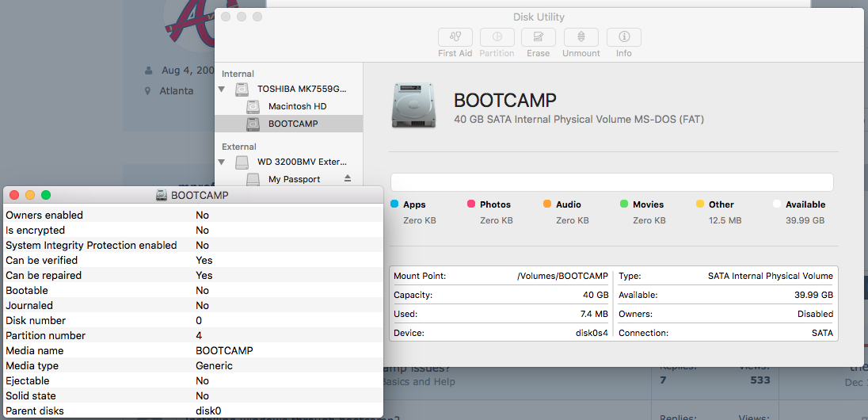The width and height of the screenshot is (868, 420).
Task: Click the Journaled row
Action: point(192,305)
